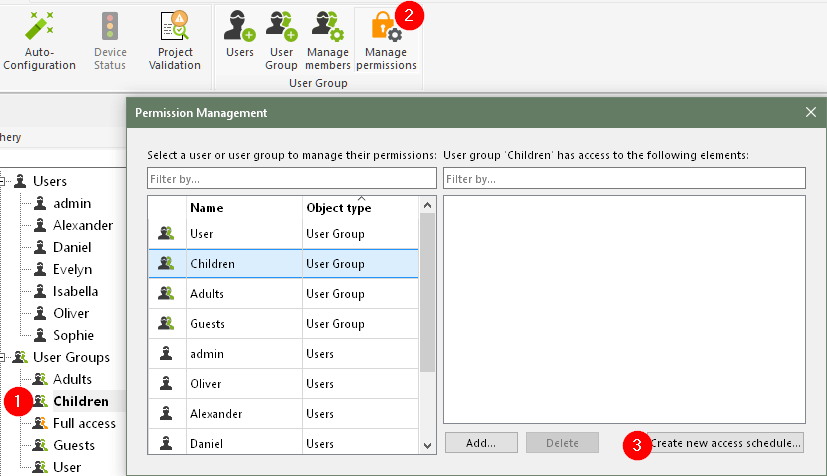Click the Add... button

tap(481, 442)
